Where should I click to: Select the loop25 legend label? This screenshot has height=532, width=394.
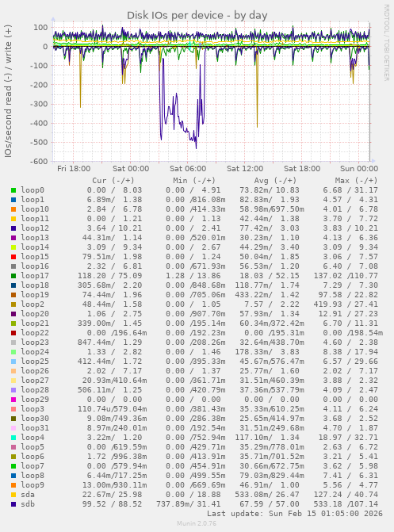click(x=35, y=362)
